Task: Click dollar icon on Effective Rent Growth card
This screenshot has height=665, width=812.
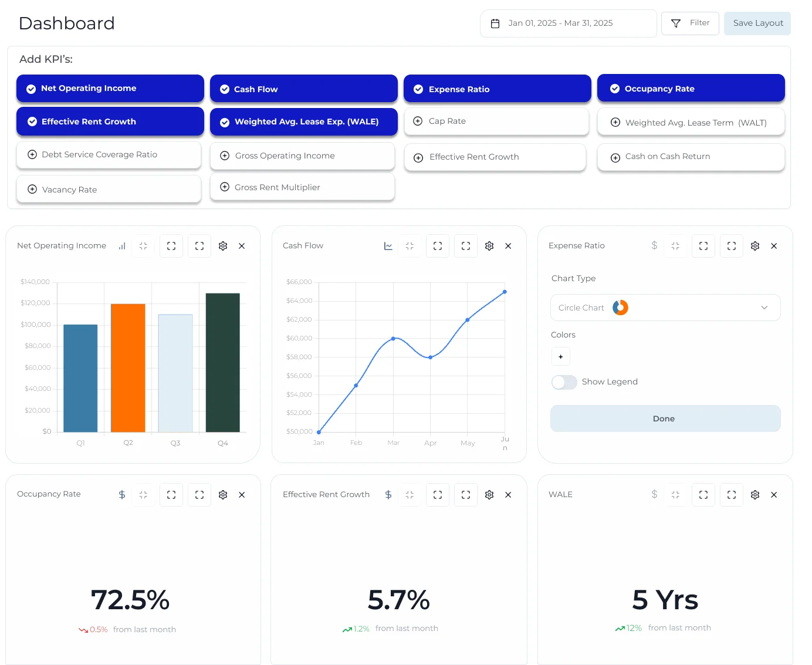Action: point(388,495)
